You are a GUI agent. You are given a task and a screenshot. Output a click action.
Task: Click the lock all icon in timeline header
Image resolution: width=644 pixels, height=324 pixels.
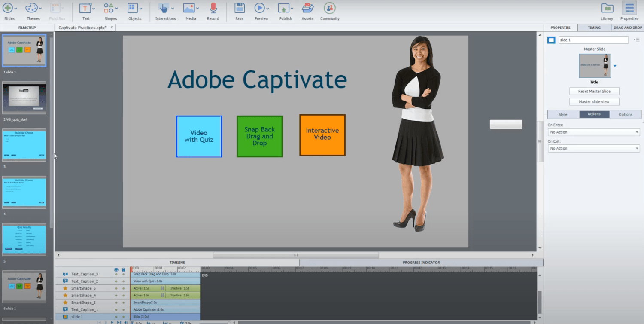point(124,270)
